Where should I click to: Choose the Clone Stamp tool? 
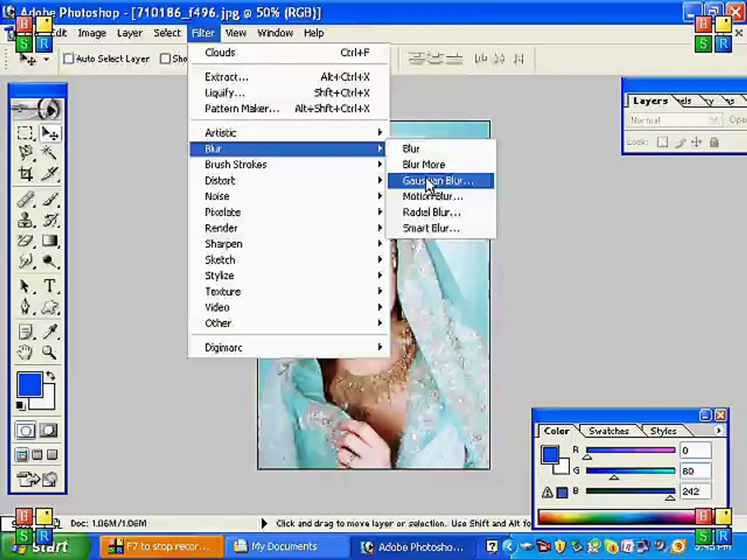pyautogui.click(x=24, y=220)
